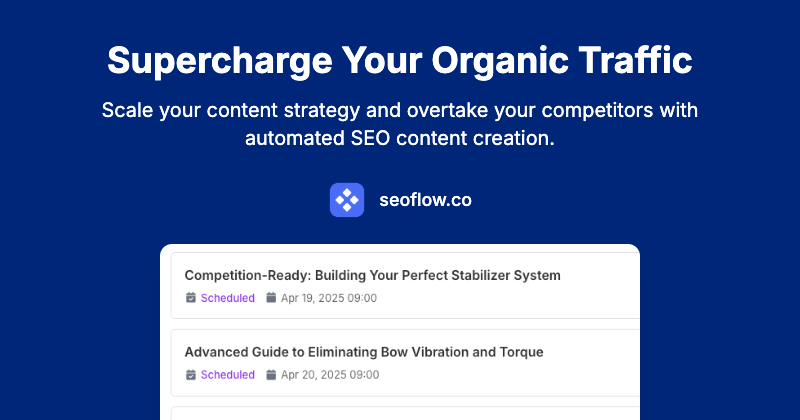
Task: Click the automated SEO content creation text line
Action: click(x=400, y=138)
